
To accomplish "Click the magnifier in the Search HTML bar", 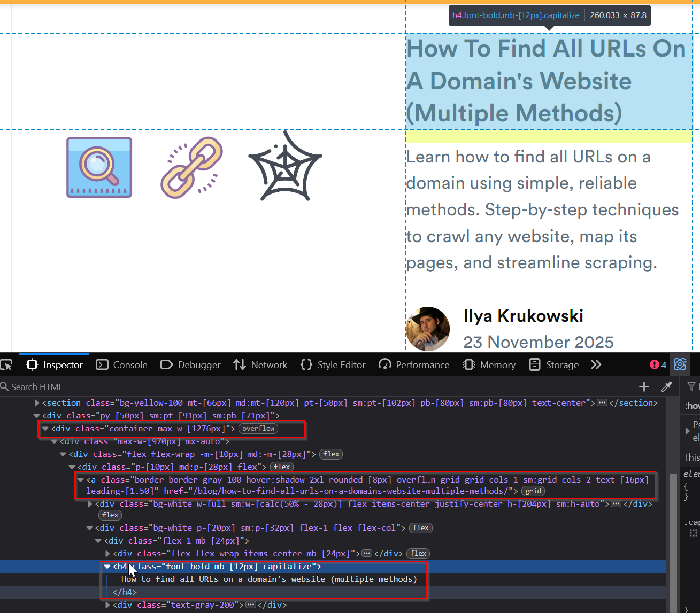I will pyautogui.click(x=5, y=386).
